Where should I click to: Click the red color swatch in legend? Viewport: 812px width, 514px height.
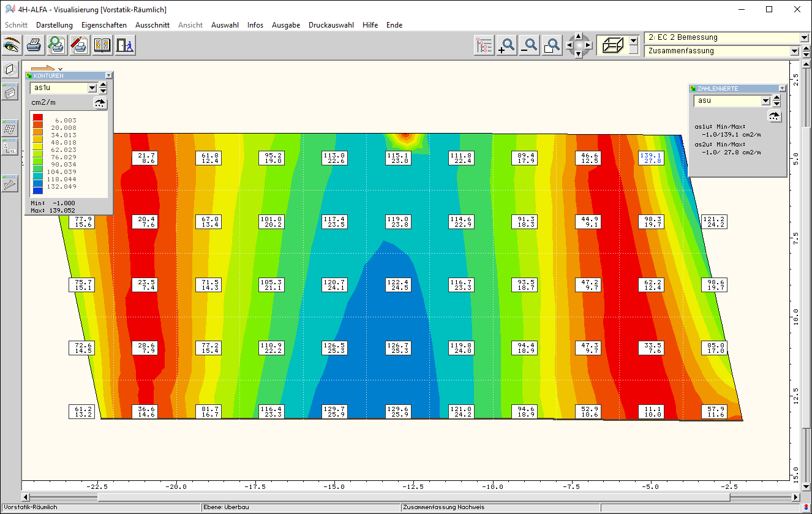(x=38, y=118)
